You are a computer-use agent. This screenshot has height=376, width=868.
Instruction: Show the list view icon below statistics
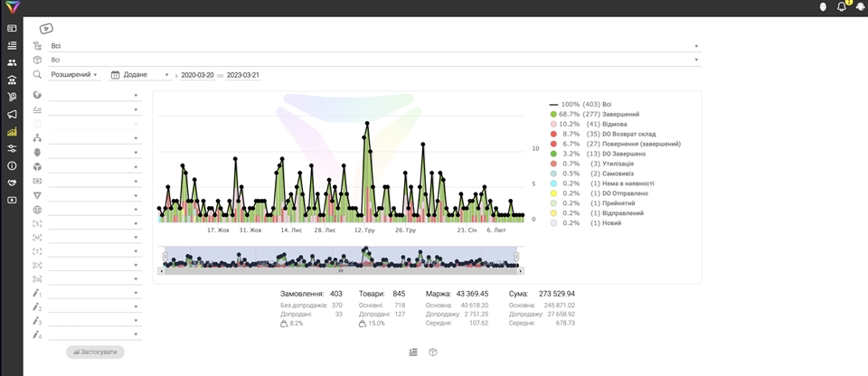pos(412,352)
